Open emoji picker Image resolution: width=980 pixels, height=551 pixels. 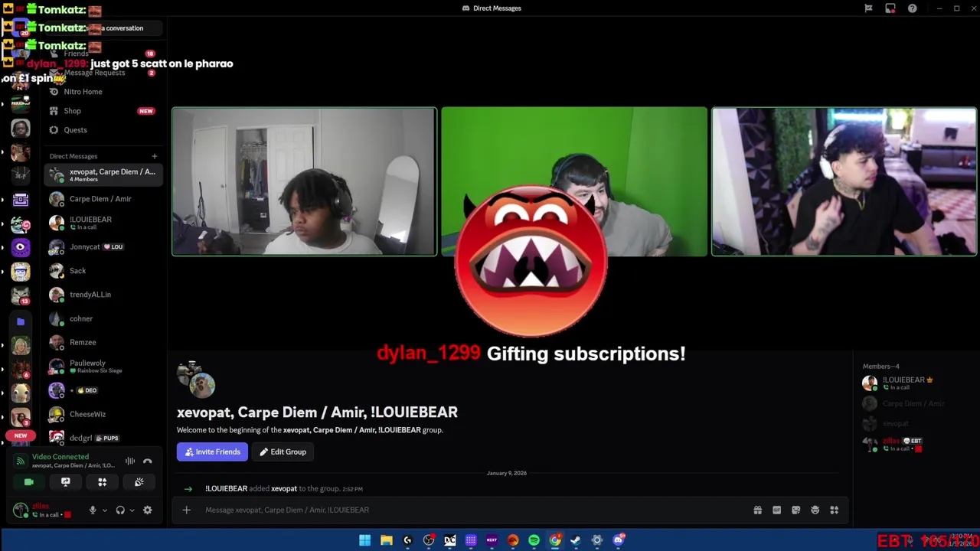[x=815, y=510]
